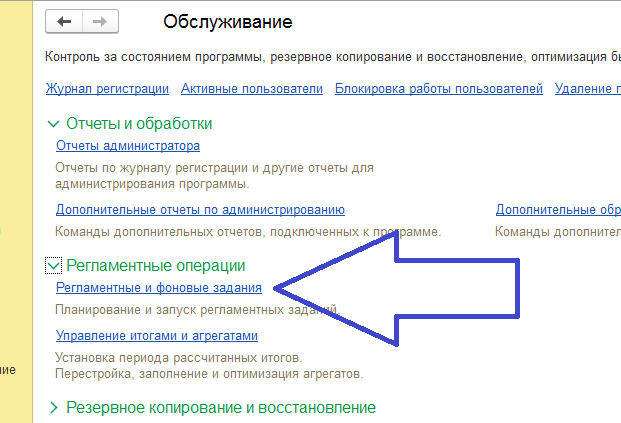Open Блокировка работы пользователей link
Viewport: 621px width, 423px height.
point(439,89)
